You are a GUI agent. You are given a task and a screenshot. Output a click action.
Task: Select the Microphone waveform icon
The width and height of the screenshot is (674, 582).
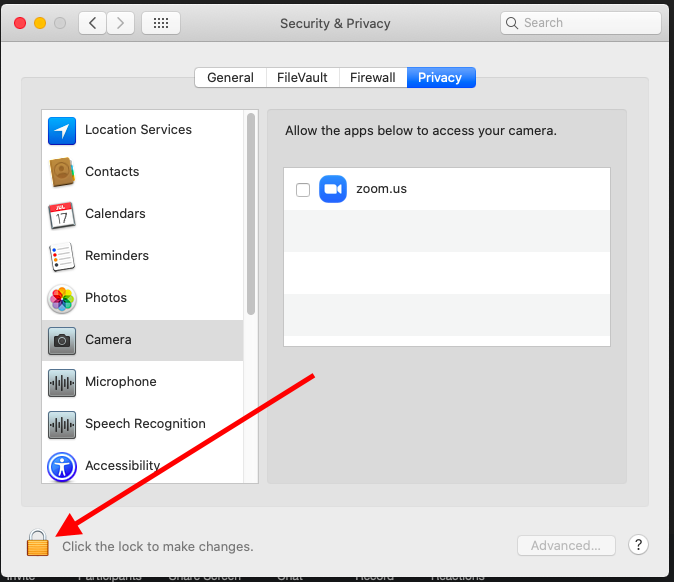tap(62, 382)
